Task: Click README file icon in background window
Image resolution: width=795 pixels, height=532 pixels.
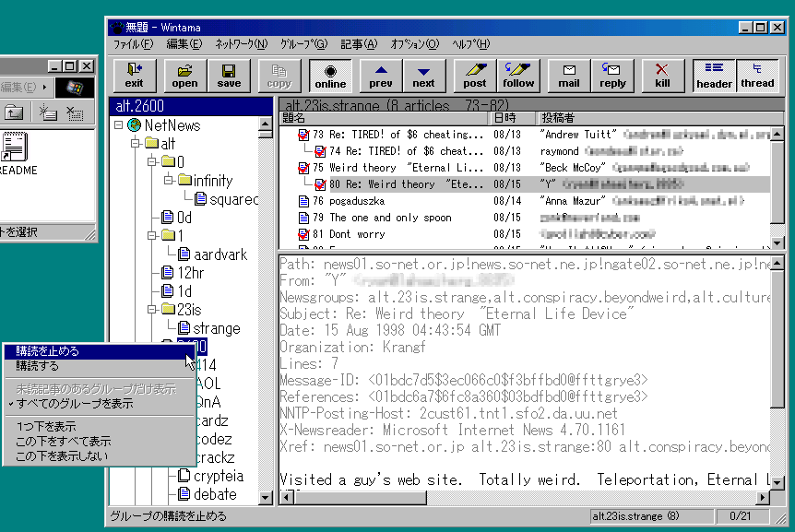Action: (14, 147)
